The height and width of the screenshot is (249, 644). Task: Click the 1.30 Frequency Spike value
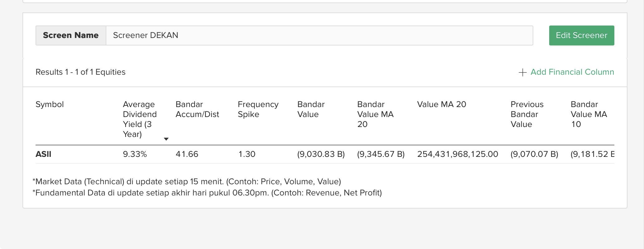coord(247,154)
